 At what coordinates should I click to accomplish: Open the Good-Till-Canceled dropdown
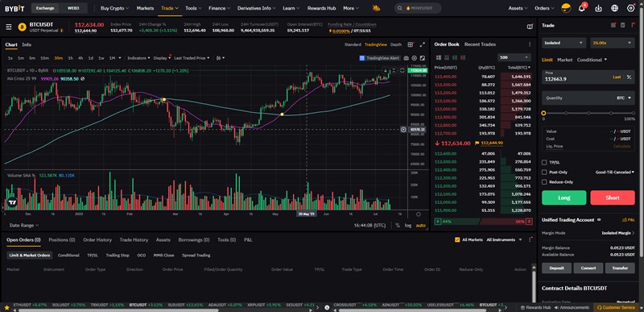pyautogui.click(x=614, y=173)
